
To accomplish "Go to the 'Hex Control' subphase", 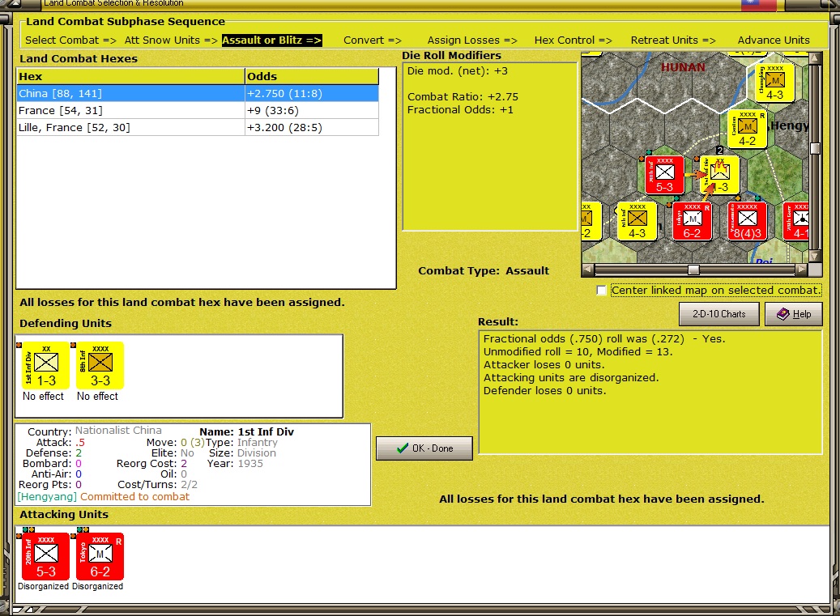I will [x=573, y=40].
